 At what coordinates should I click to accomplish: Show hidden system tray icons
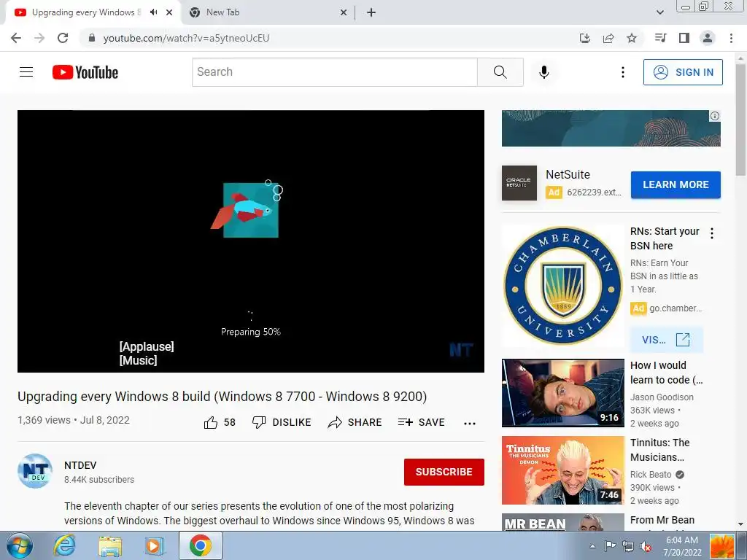tap(592, 546)
